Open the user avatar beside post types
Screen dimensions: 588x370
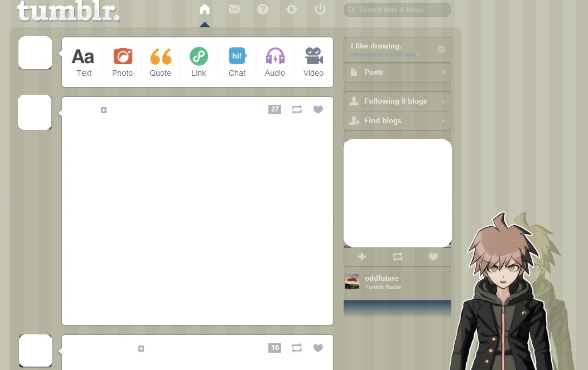(35, 53)
